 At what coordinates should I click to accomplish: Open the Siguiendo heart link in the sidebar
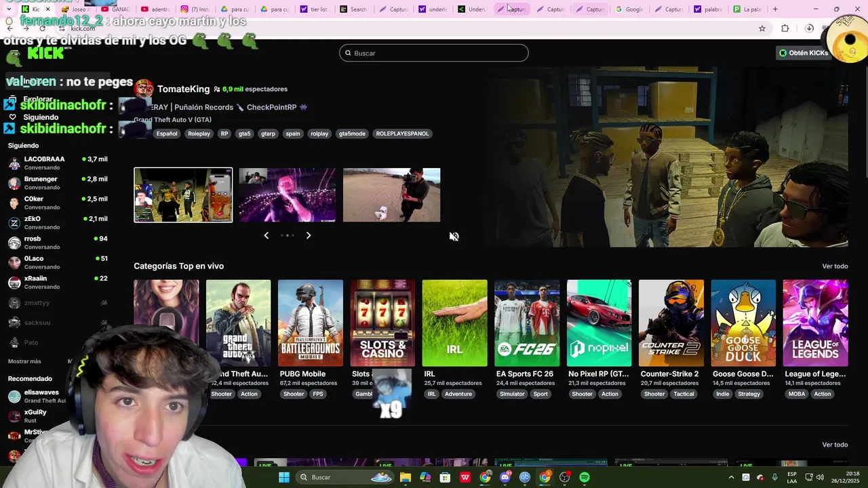pyautogui.click(x=33, y=117)
